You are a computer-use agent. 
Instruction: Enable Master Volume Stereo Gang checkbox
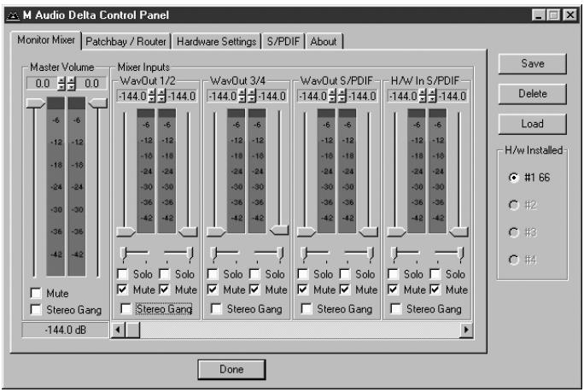tap(36, 309)
